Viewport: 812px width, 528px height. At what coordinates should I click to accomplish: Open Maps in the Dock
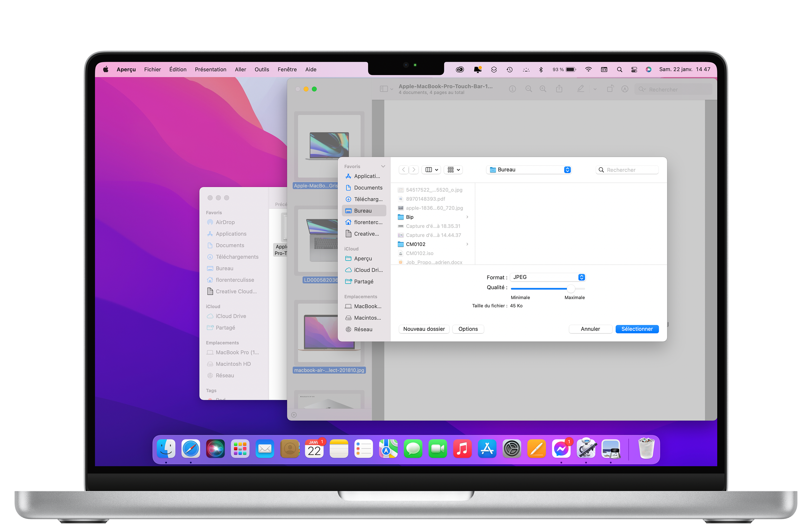point(388,449)
